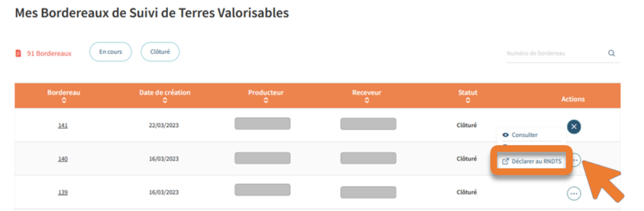Screen dimensions: 644x211
Task: Open actions ellipsis for bordereau 139
Action: point(574,194)
